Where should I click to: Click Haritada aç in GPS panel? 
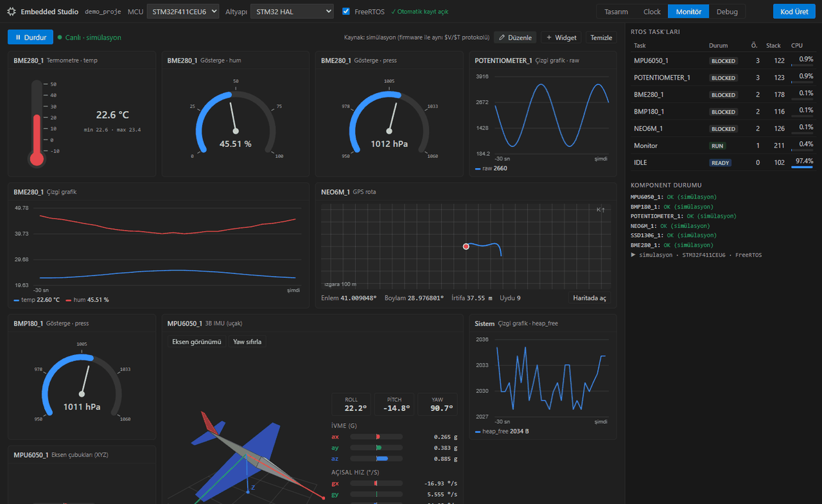click(590, 298)
